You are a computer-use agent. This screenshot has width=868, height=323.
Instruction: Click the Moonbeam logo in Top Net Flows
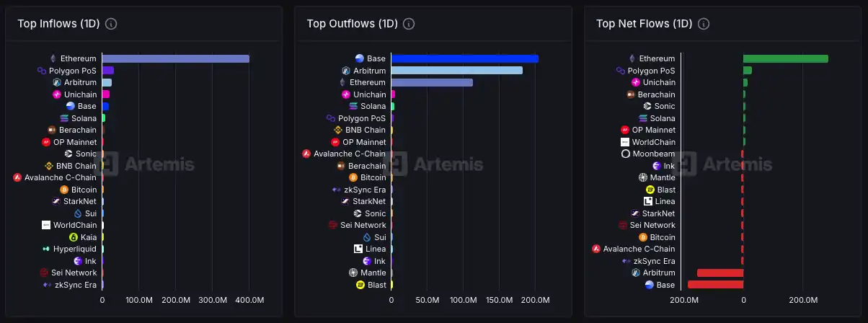tap(626, 154)
